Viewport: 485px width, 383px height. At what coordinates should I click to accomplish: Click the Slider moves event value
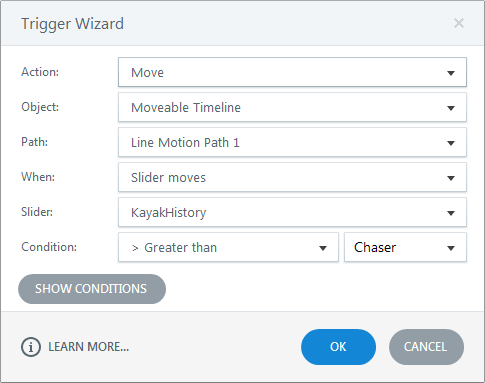pos(168,178)
